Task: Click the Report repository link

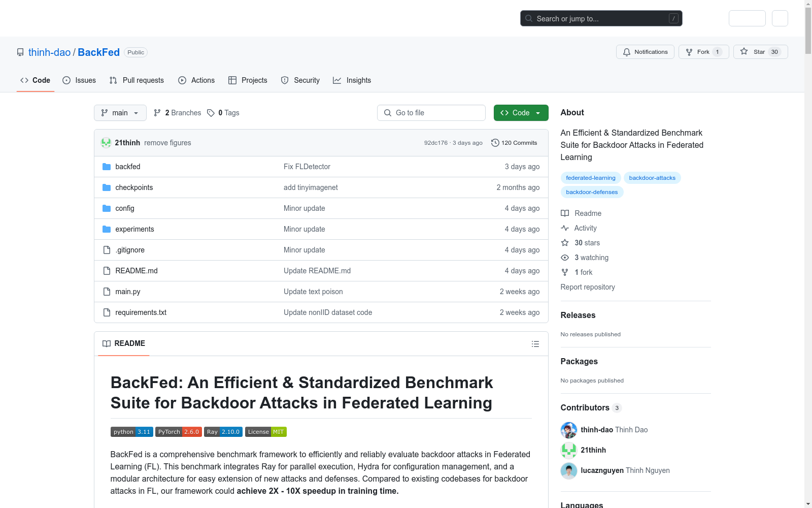Action: (x=588, y=287)
